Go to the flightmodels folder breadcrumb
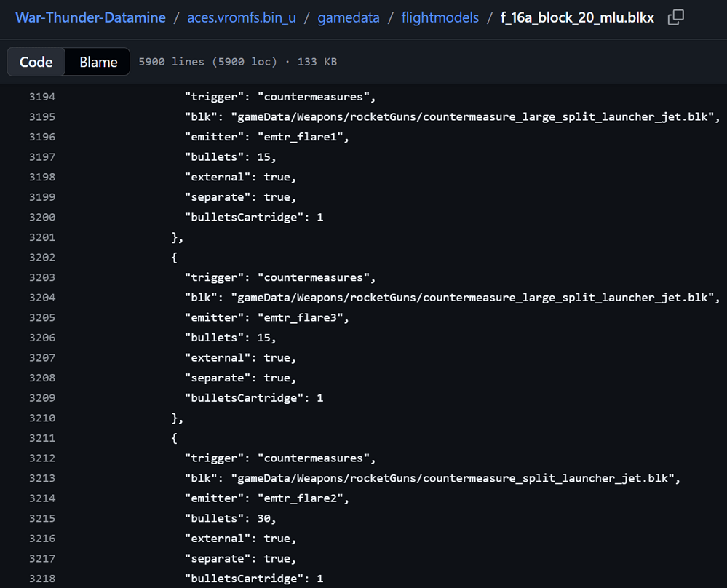The height and width of the screenshot is (588, 727). click(440, 17)
